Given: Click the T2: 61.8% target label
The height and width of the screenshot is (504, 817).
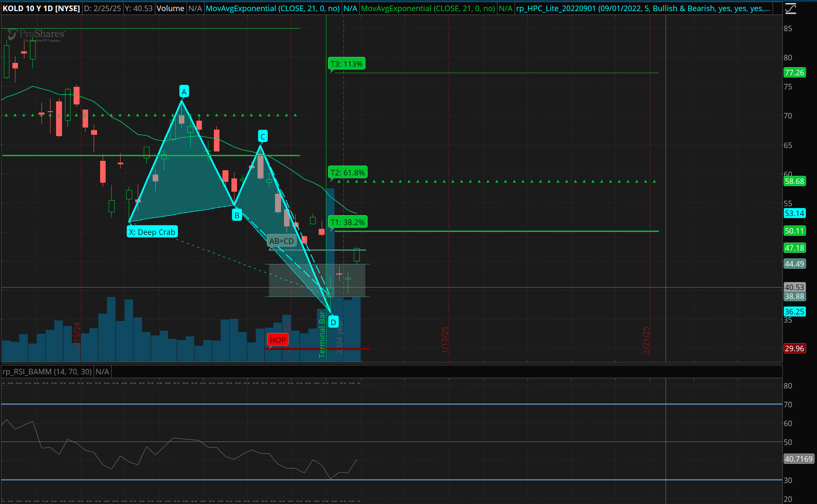Looking at the screenshot, I should (x=348, y=173).
